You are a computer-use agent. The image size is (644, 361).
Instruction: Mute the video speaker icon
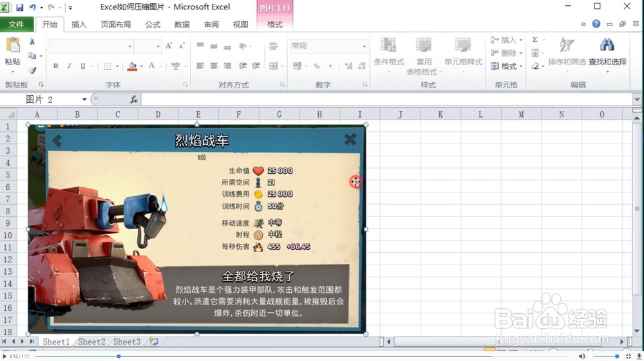coord(582,356)
